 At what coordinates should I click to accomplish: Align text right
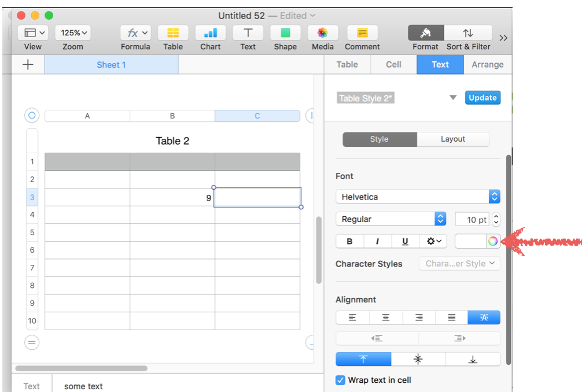coord(419,317)
